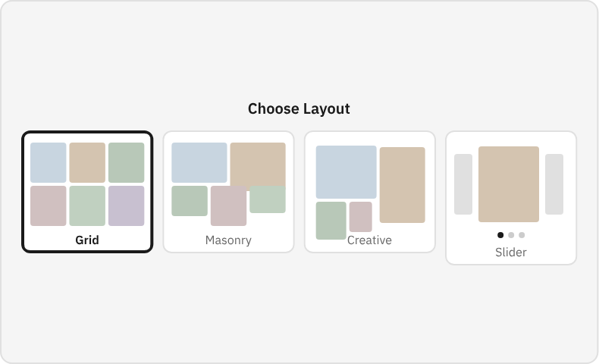Image resolution: width=599 pixels, height=364 pixels.
Task: Click the third pagination dot in Slider preview
Action: tap(522, 235)
